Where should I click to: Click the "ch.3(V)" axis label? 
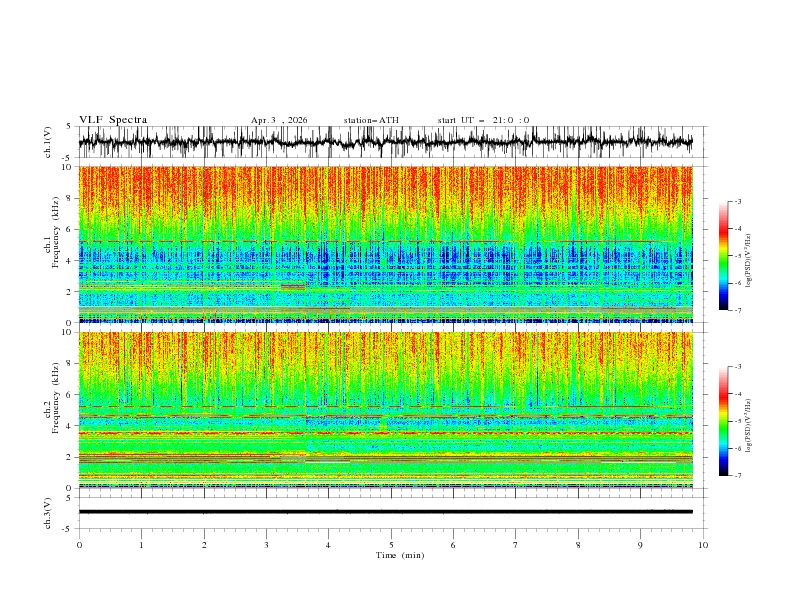pyautogui.click(x=48, y=513)
